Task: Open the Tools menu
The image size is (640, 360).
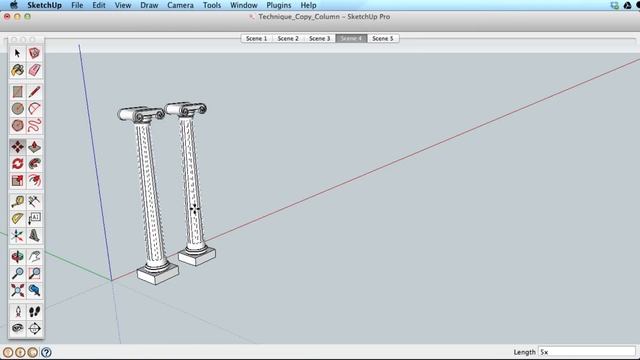Action: coord(212,5)
